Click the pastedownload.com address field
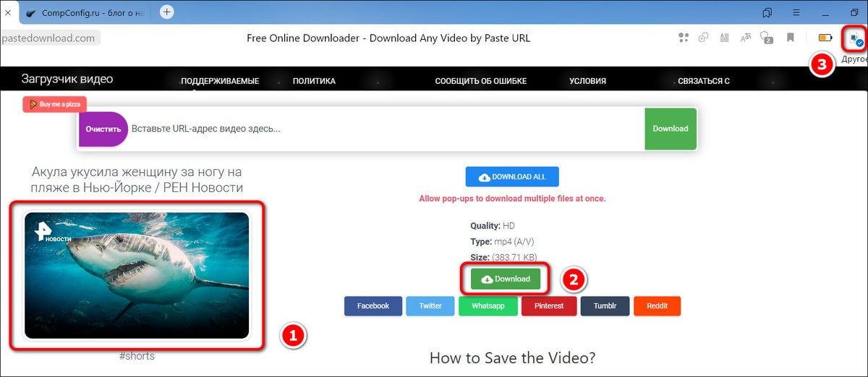Screen dimensions: 868x377 coord(49,38)
